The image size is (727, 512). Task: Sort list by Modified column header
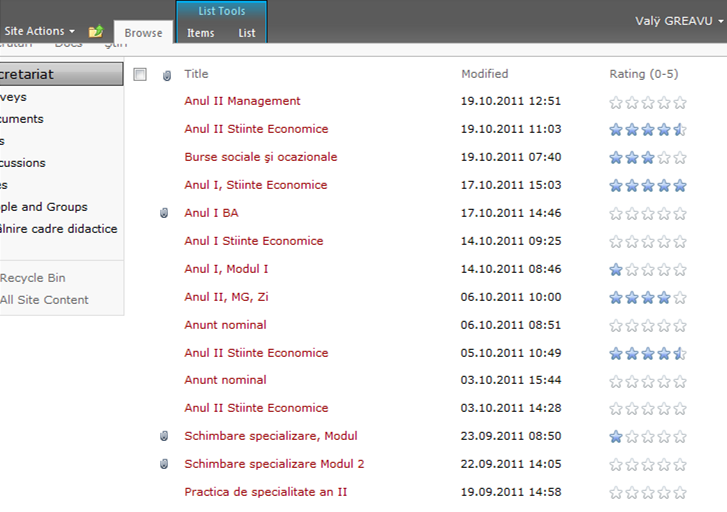(x=484, y=74)
